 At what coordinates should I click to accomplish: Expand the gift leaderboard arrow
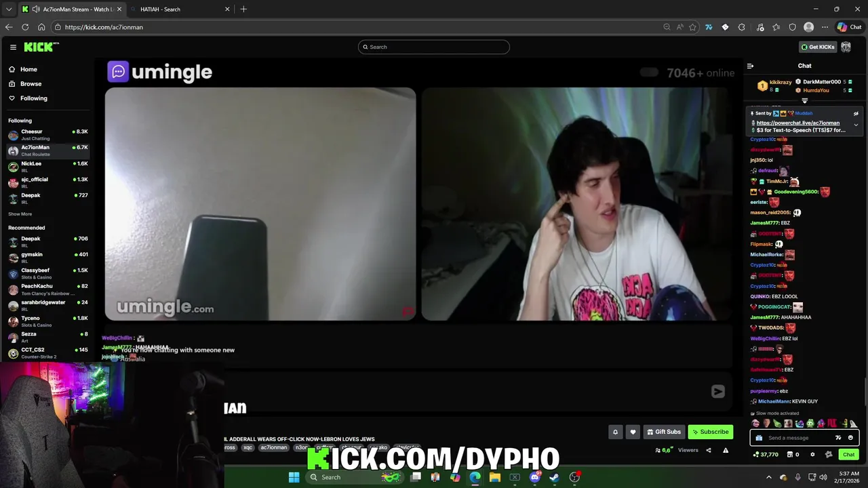point(805,100)
